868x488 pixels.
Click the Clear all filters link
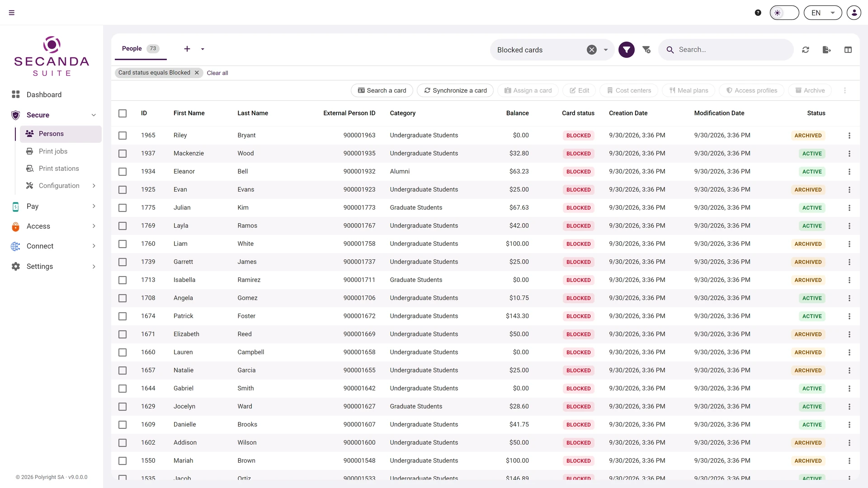point(217,73)
